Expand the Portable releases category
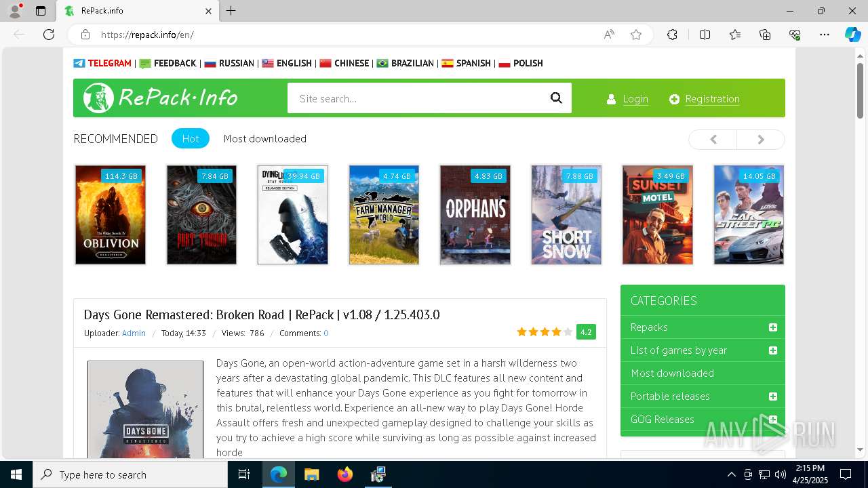Viewport: 868px width, 488px height. [x=772, y=396]
